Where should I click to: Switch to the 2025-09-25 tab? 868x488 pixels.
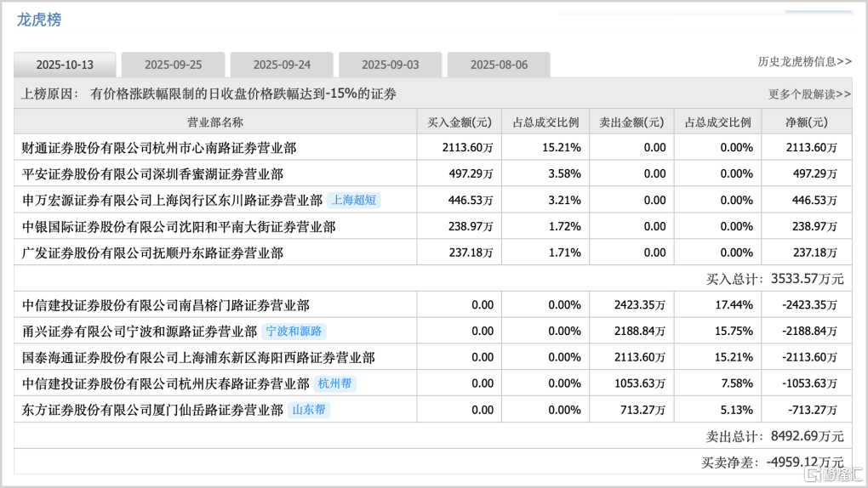point(173,65)
